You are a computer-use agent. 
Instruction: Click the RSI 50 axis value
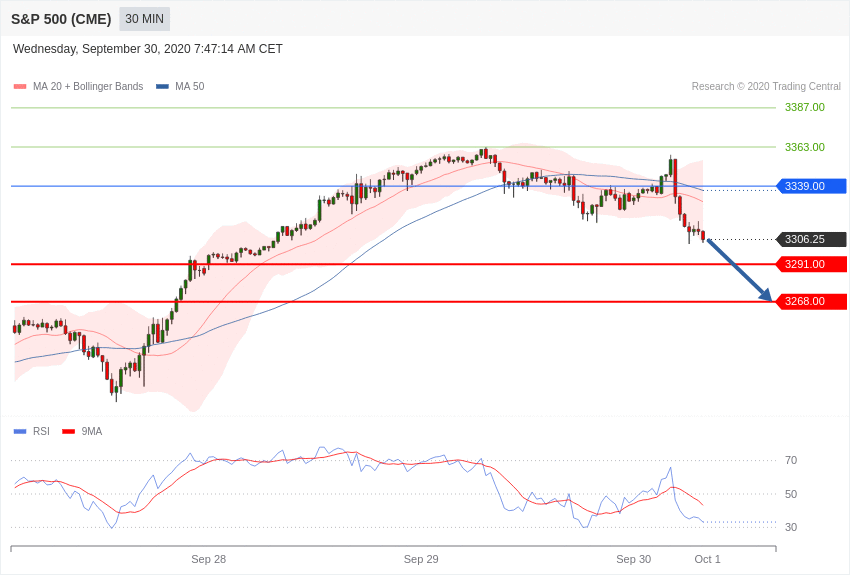(791, 494)
